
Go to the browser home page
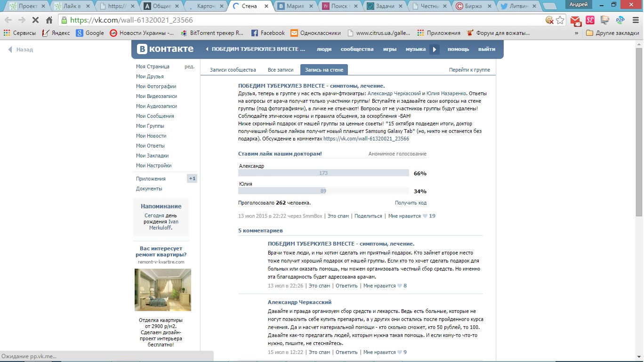coord(49,20)
